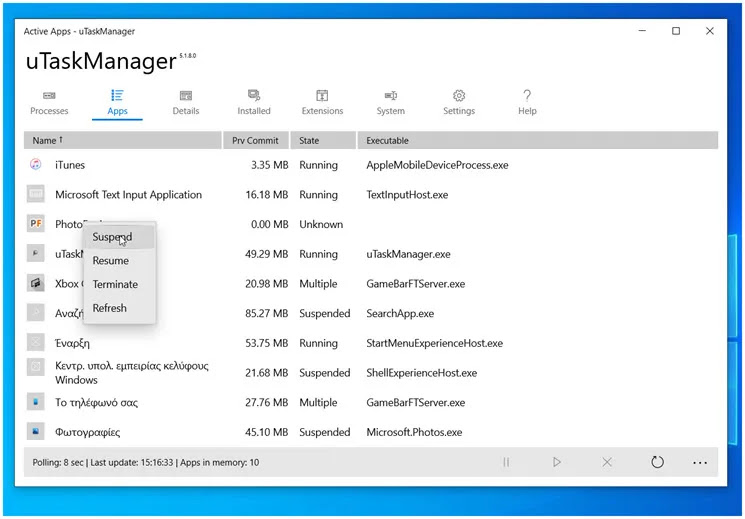Open the Help tab
Viewport: 745px width, 519px height.
click(527, 103)
